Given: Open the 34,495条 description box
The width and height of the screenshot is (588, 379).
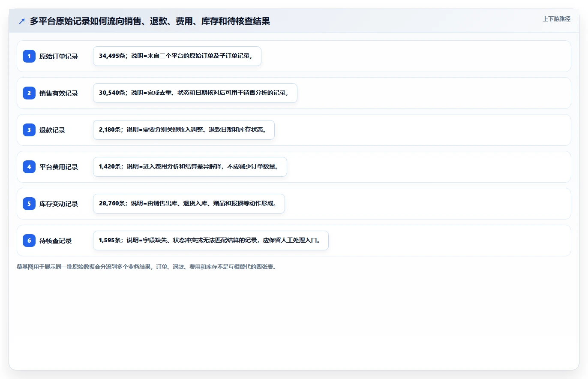Looking at the screenshot, I should coord(177,56).
